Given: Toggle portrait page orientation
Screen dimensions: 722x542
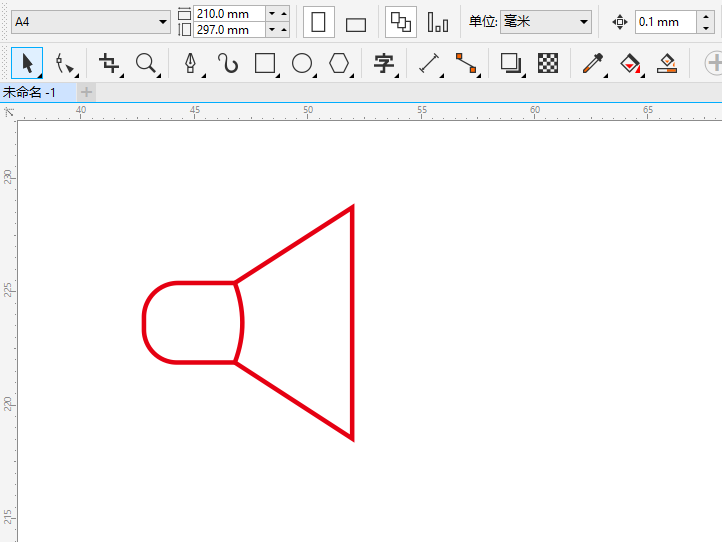Looking at the screenshot, I should click(319, 22).
